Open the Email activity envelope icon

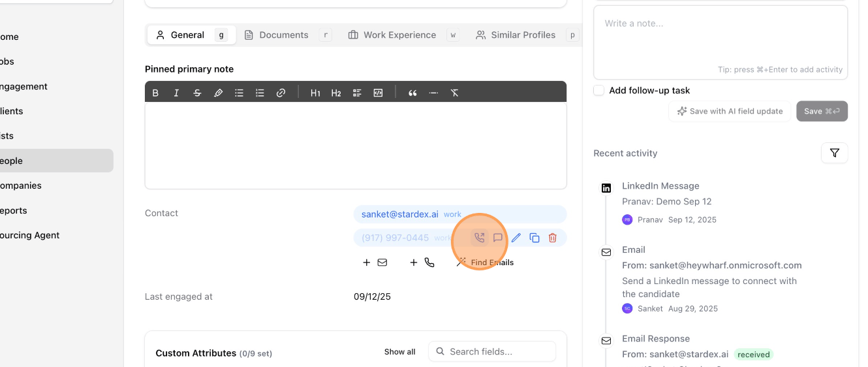[606, 252]
